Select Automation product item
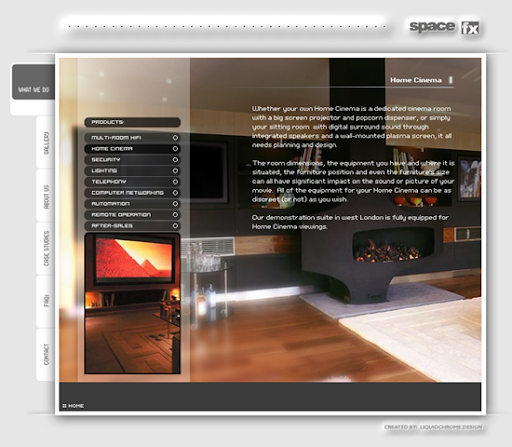 pyautogui.click(x=132, y=204)
